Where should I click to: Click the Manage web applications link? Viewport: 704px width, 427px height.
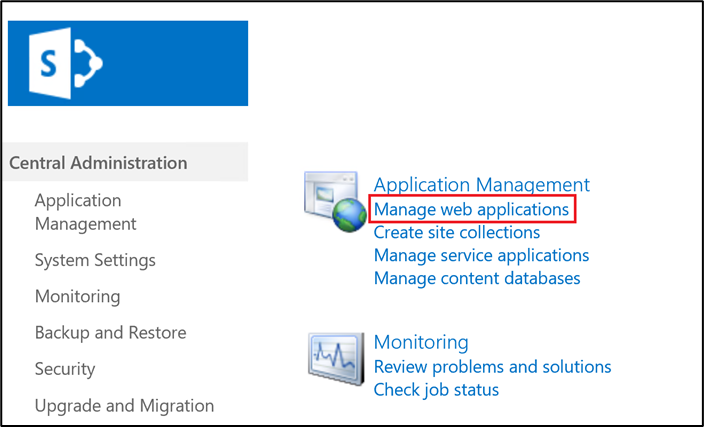471,210
